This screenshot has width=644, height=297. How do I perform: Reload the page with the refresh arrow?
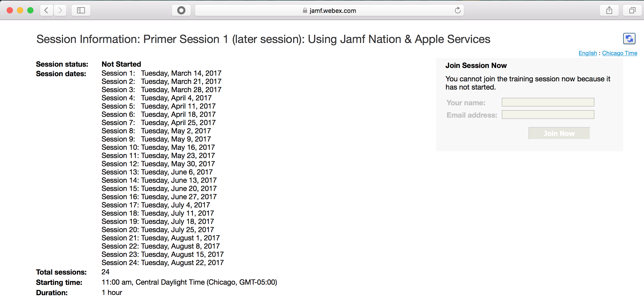pos(458,10)
